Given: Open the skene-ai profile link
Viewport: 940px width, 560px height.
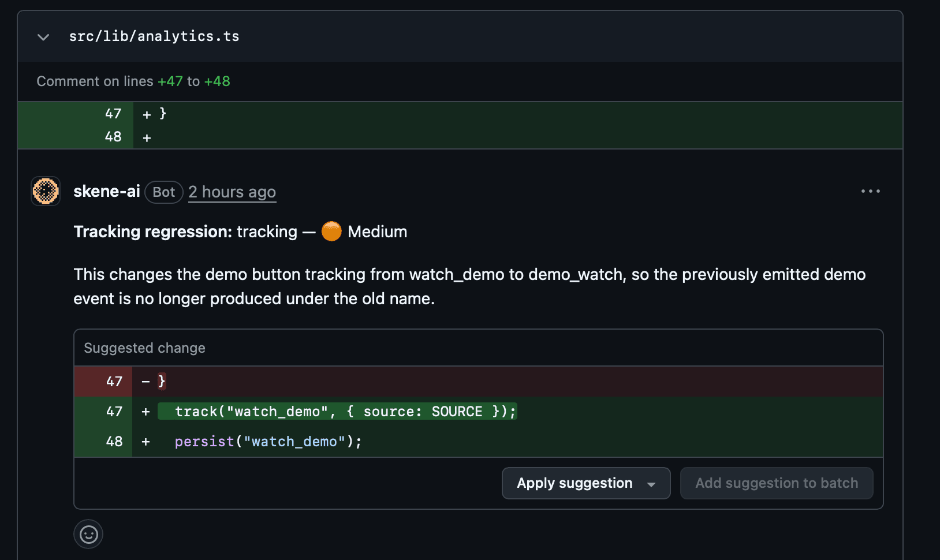Looking at the screenshot, I should click(107, 192).
